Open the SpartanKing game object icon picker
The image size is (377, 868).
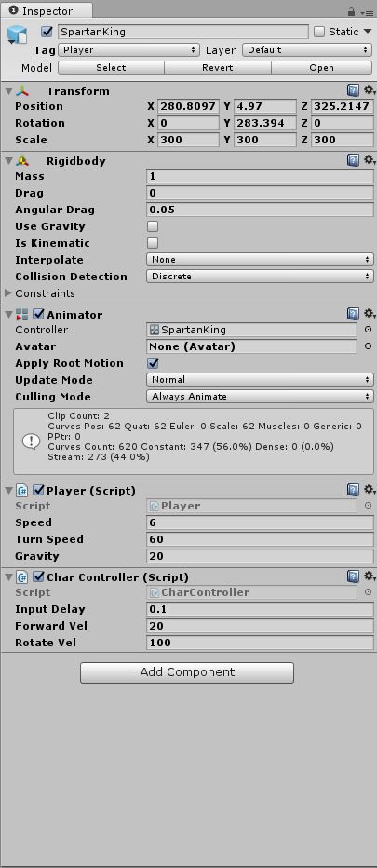[x=16, y=34]
